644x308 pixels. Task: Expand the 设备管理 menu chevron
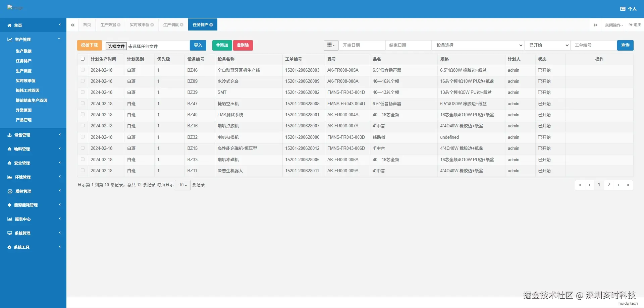[x=60, y=134]
